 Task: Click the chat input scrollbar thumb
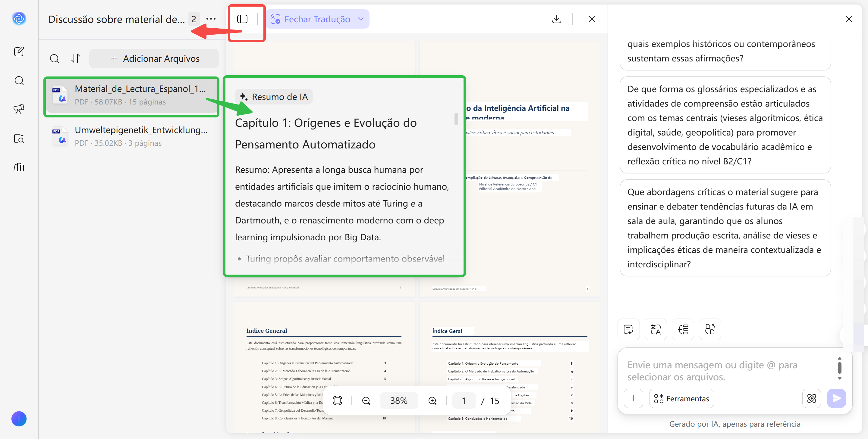pos(840,368)
